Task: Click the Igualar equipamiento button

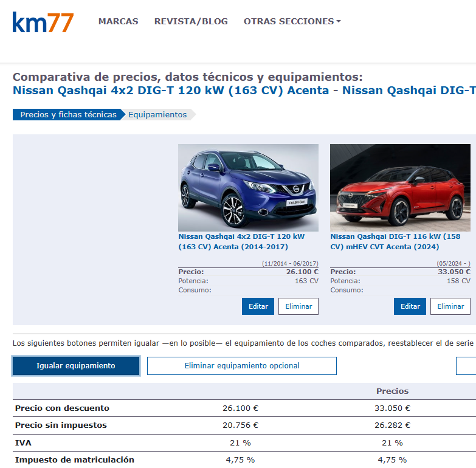Action: point(76,366)
